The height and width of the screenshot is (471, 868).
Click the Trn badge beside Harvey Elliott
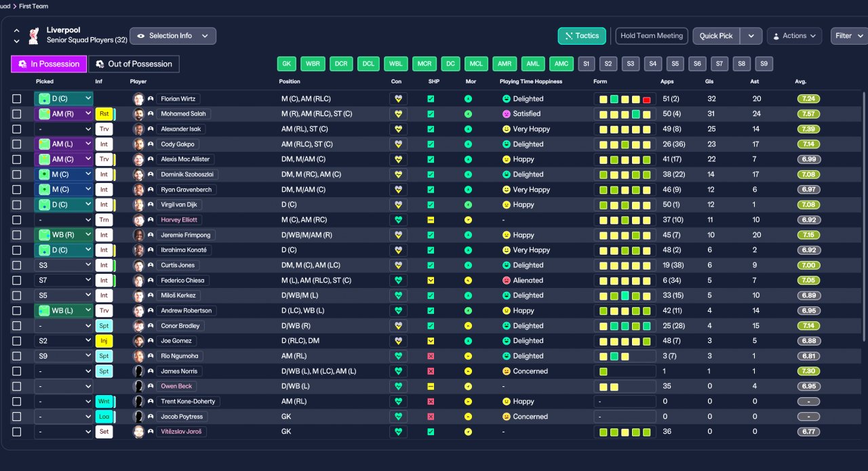(104, 220)
